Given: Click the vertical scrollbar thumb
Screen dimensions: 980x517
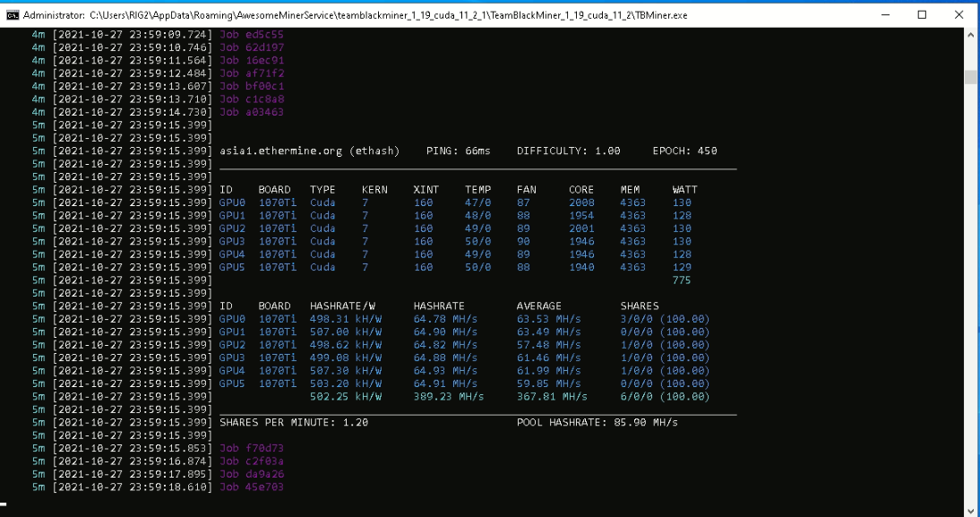Looking at the screenshot, I should tap(971, 77).
